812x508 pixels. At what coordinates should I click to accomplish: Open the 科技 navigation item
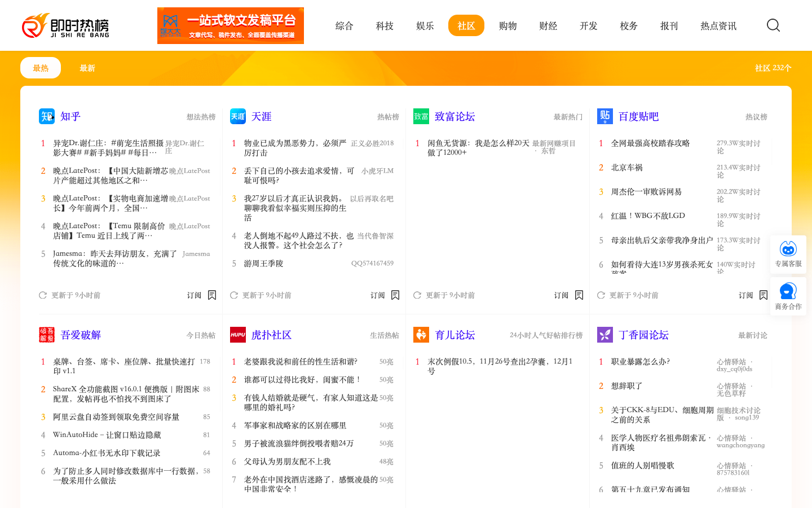pyautogui.click(x=385, y=25)
